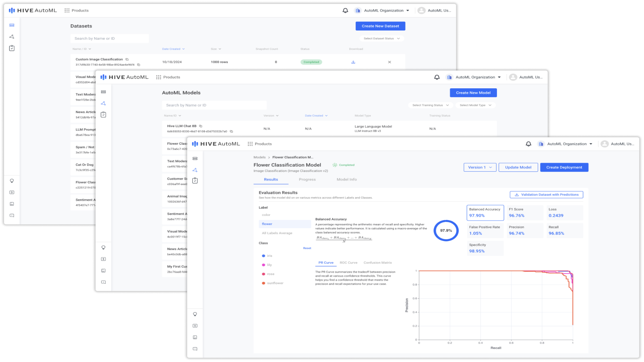This screenshot has width=644, height=362.
Task: Show the ROC Curve tab
Action: pyautogui.click(x=348, y=263)
